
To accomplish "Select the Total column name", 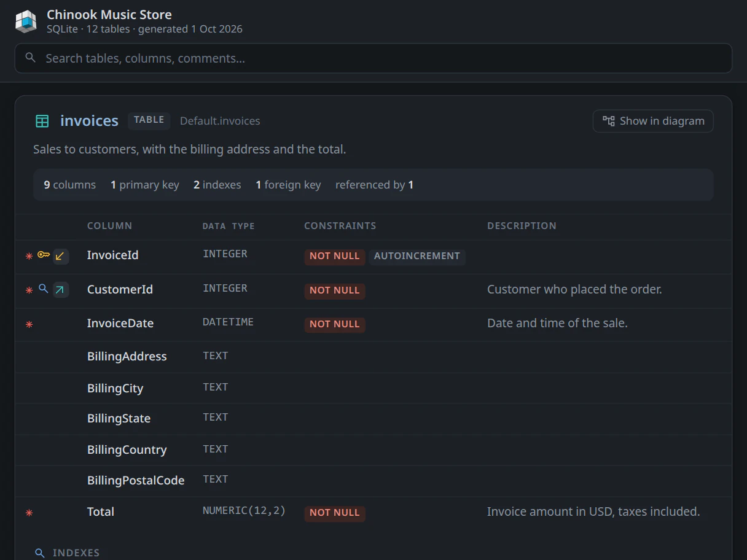I will tap(101, 511).
